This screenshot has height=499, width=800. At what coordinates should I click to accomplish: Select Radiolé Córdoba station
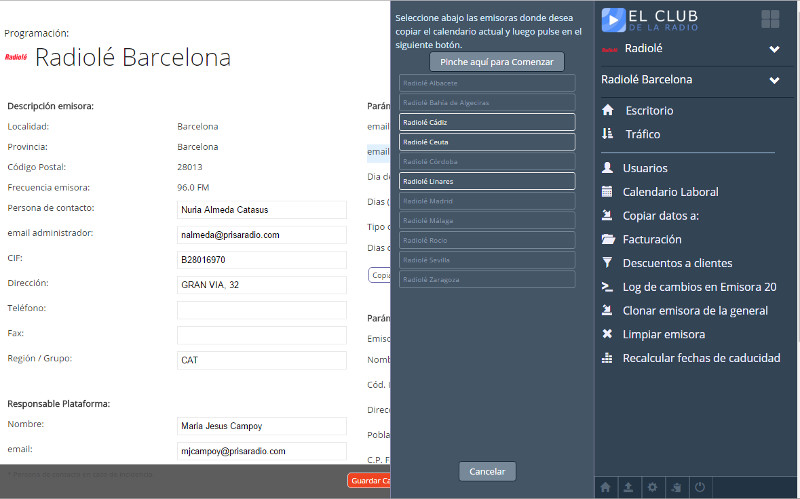[487, 162]
